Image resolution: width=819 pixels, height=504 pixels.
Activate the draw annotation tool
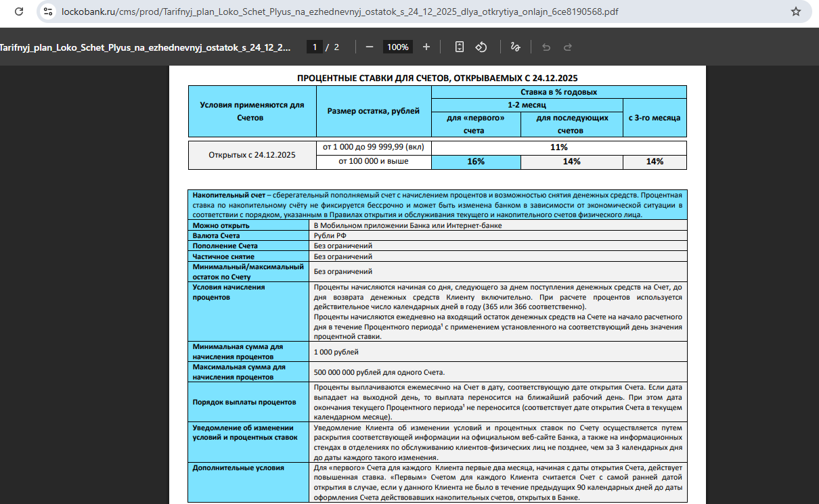point(515,47)
